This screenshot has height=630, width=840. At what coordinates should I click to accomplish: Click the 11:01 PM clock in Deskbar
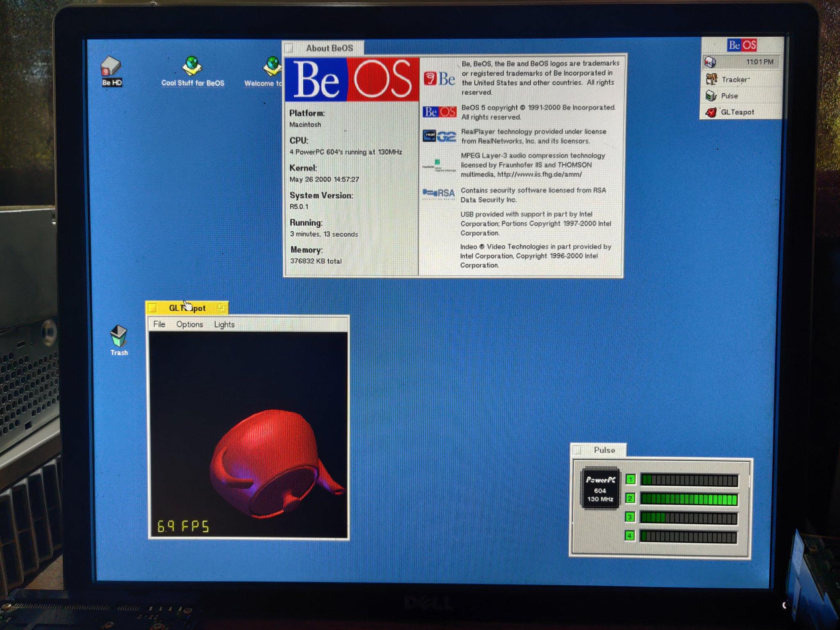[760, 62]
